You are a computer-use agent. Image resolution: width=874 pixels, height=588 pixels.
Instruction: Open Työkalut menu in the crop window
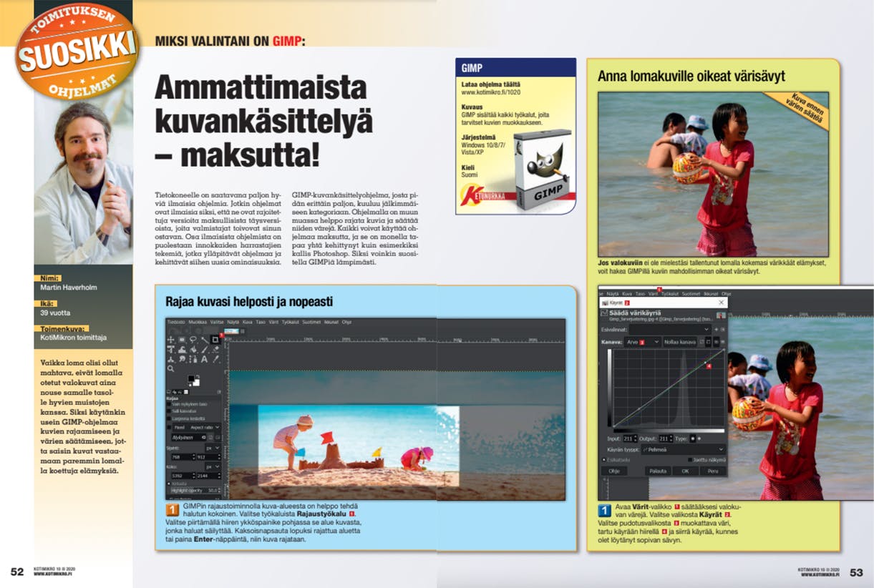[290, 322]
